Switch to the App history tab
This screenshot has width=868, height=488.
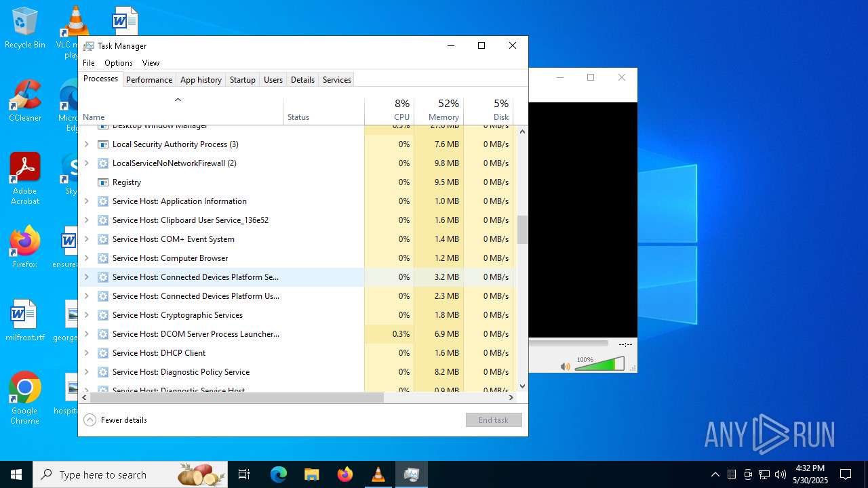[201, 80]
